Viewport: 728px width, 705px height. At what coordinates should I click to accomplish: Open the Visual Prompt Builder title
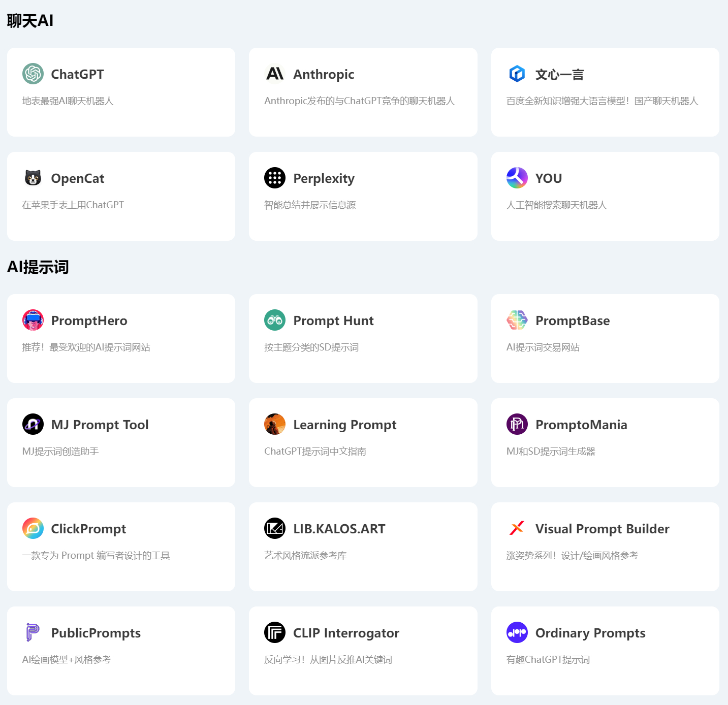(x=603, y=529)
